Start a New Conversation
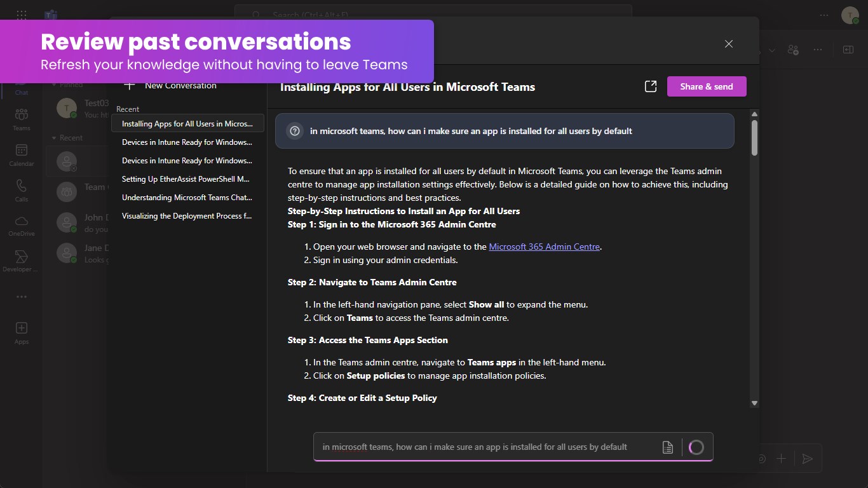This screenshot has height=488, width=868. [170, 85]
